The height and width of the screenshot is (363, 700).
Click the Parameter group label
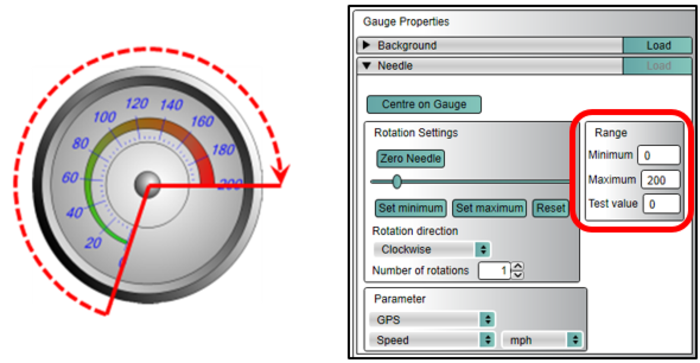(400, 299)
